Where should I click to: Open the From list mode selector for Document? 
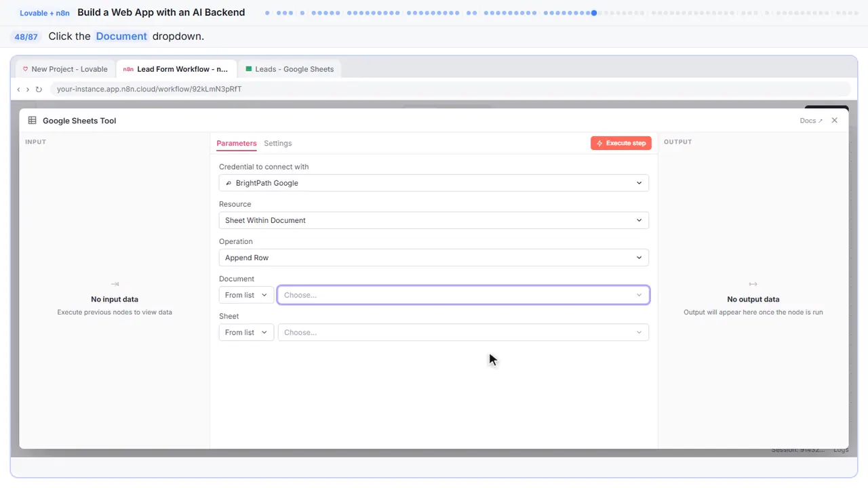(x=246, y=295)
